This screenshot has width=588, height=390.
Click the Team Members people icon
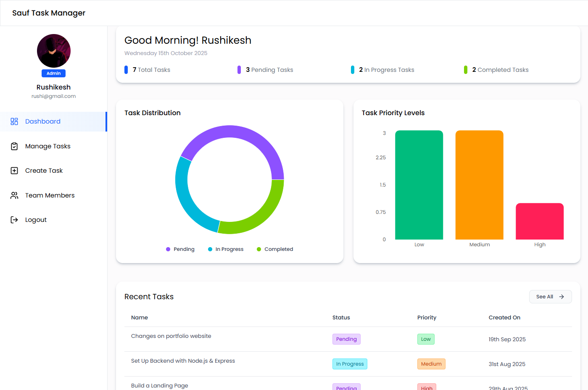pos(14,195)
